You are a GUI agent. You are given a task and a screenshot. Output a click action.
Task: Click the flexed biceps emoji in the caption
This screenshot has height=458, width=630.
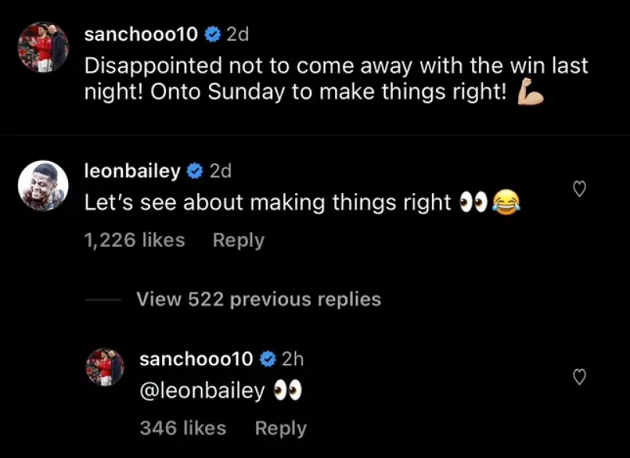coord(530,94)
